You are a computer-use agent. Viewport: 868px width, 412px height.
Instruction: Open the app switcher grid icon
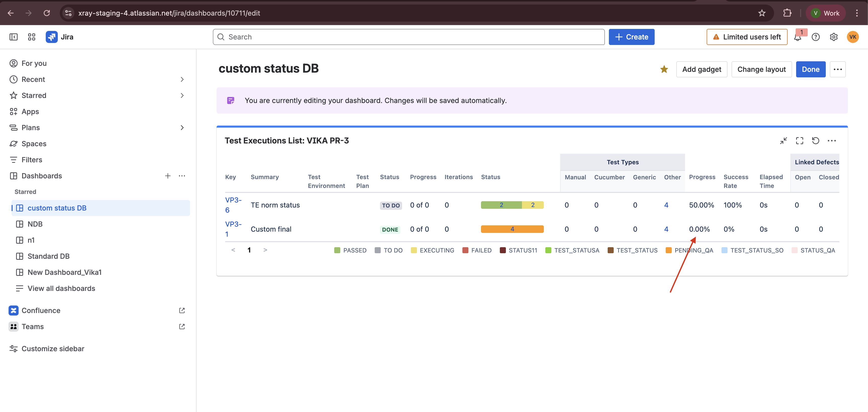31,37
